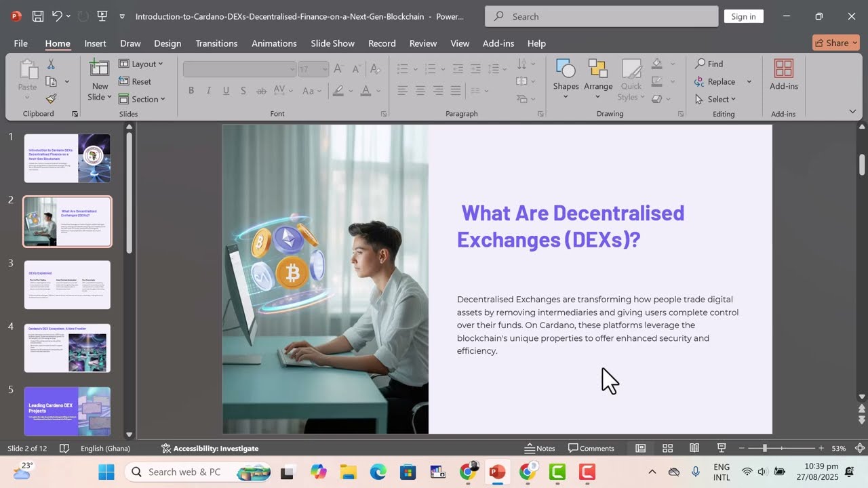Start slideshow from beginning icon in title bar
Viewport: 868px width, 488px height.
pos(102,16)
